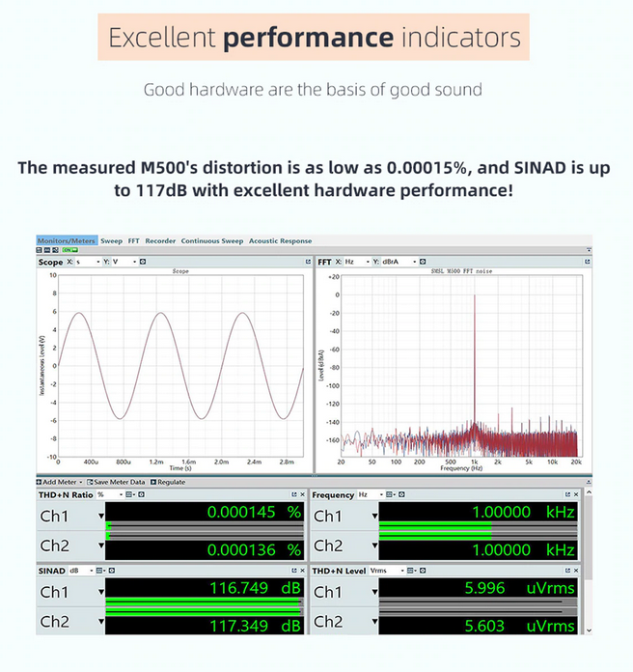The width and height of the screenshot is (633, 672).
Task: Open THD+N Level display options icon
Action: pos(412,571)
